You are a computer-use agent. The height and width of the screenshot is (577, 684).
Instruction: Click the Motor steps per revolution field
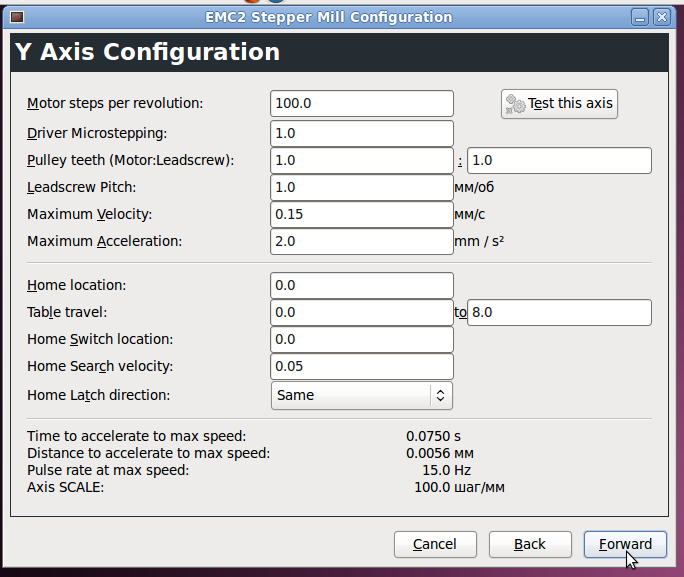[x=362, y=103]
